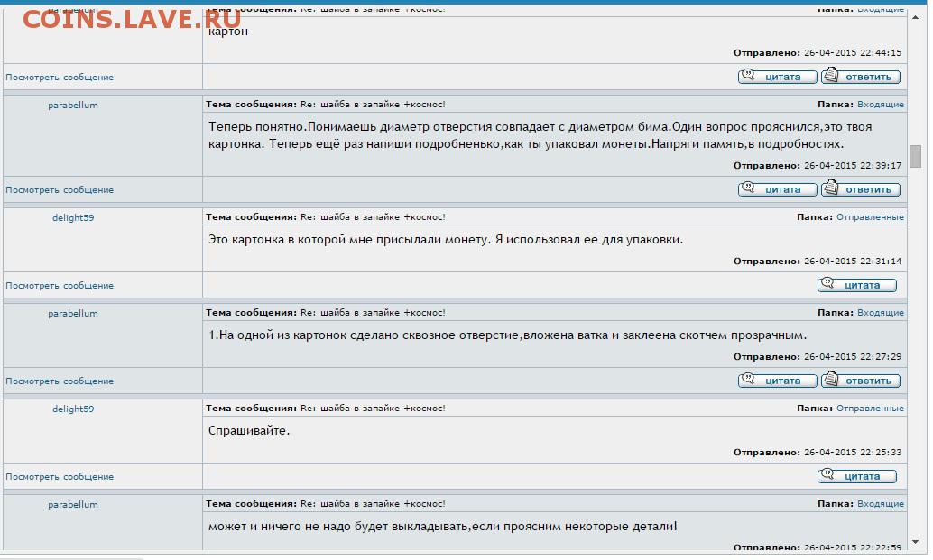Reply to parabellum's message sent at 22:27:29
Image resolution: width=933 pixels, height=560 pixels.
coord(861,381)
